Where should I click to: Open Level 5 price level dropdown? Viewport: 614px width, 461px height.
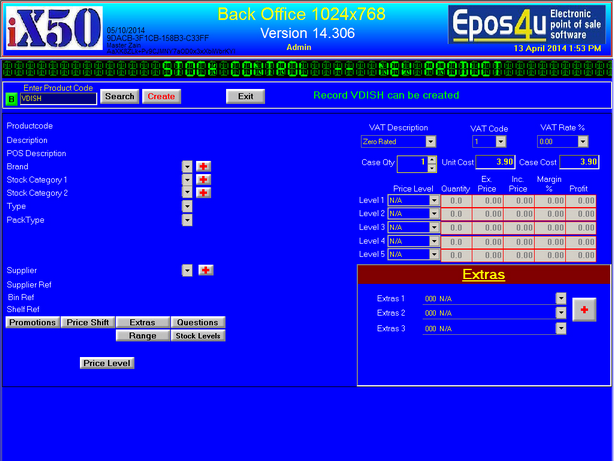click(434, 254)
